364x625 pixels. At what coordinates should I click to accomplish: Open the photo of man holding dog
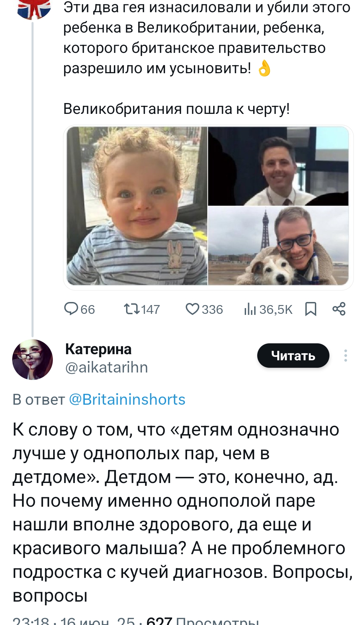pyautogui.click(x=278, y=246)
